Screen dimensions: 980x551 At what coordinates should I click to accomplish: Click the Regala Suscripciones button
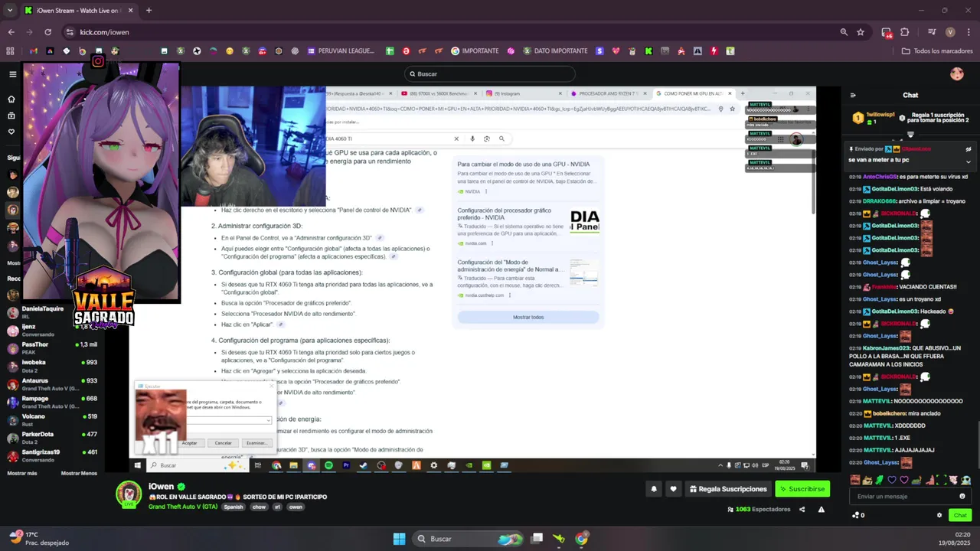coord(727,489)
